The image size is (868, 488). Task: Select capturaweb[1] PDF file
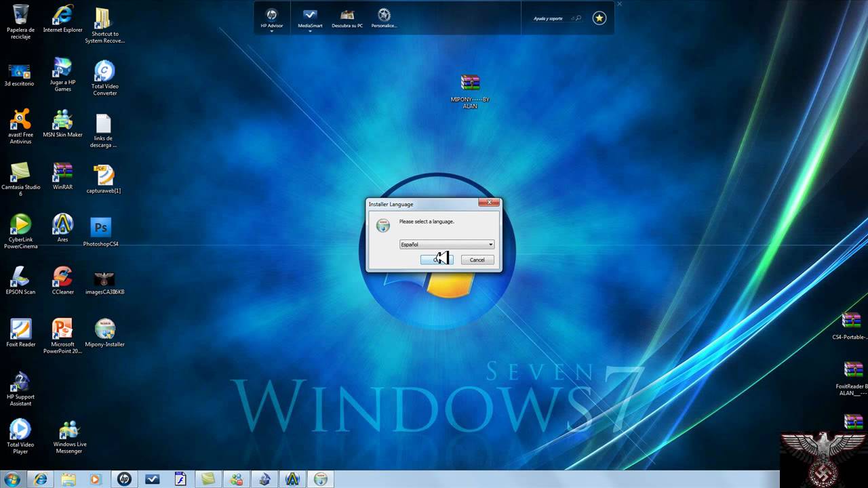pos(104,179)
